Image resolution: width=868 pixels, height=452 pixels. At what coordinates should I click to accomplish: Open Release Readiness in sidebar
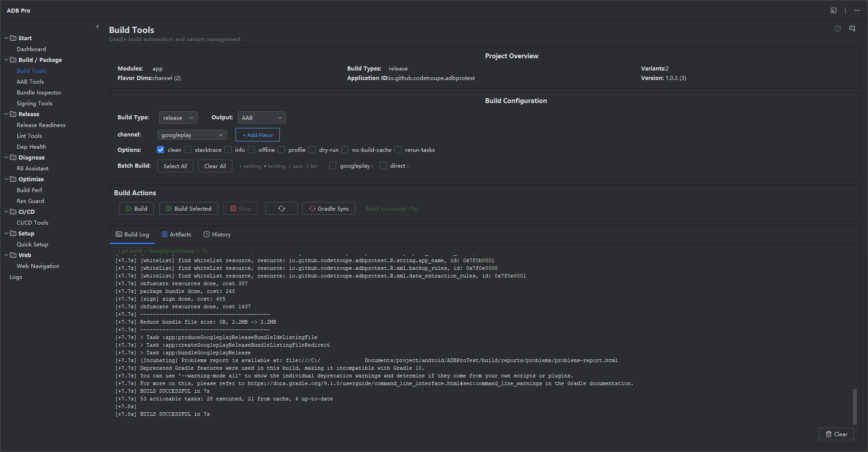tap(41, 125)
